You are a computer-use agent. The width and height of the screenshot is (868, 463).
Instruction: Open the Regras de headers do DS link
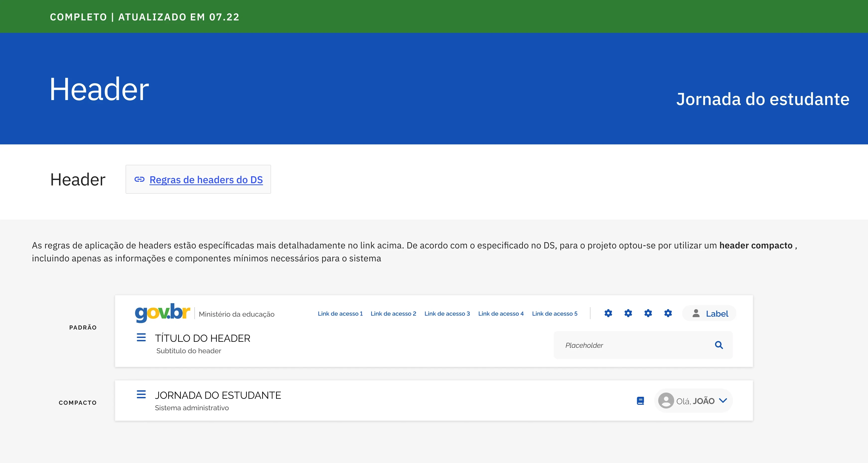[206, 180]
